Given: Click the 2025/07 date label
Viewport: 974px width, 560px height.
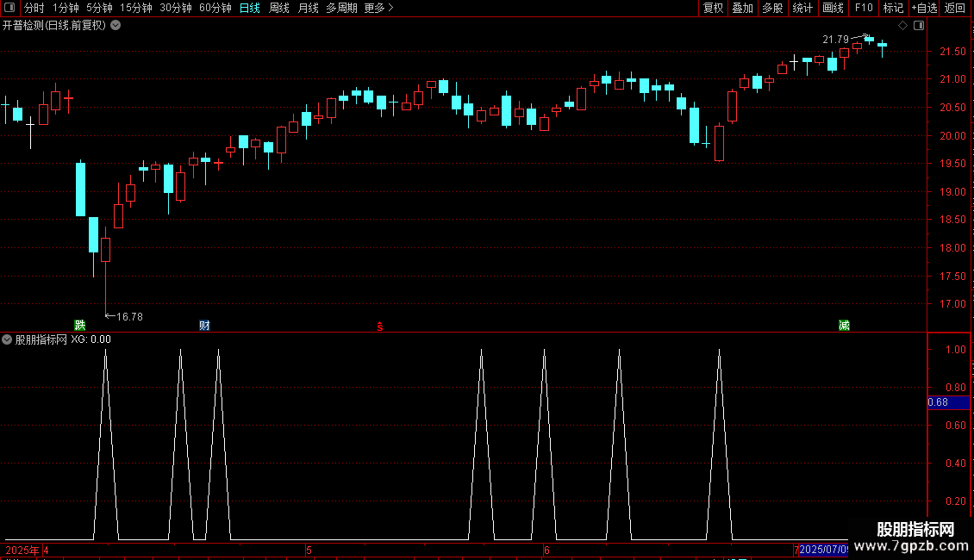Looking at the screenshot, I should 824,550.
